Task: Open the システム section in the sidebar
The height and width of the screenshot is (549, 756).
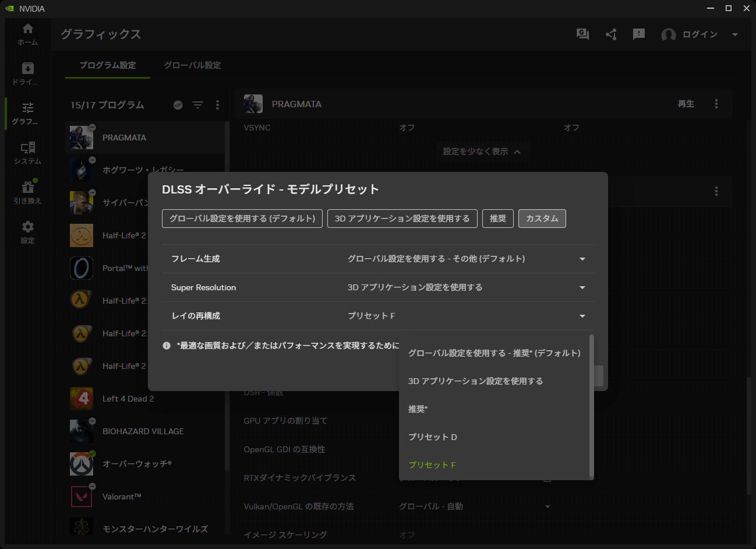Action: (27, 153)
